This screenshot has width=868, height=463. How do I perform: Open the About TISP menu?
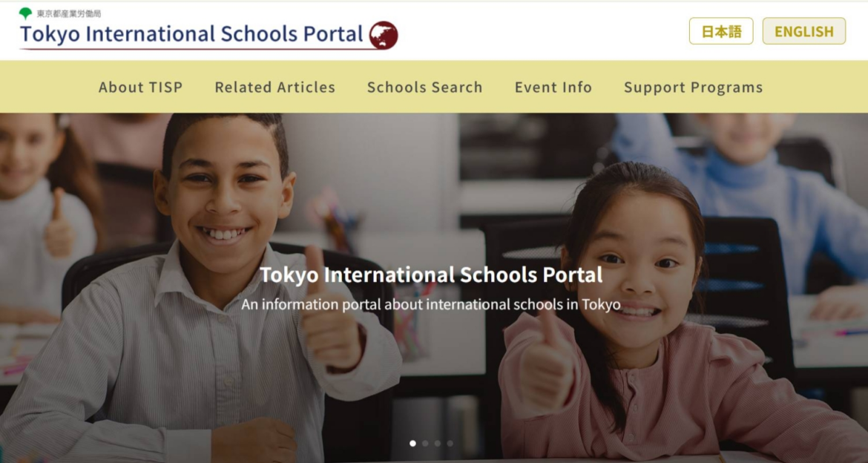[140, 87]
